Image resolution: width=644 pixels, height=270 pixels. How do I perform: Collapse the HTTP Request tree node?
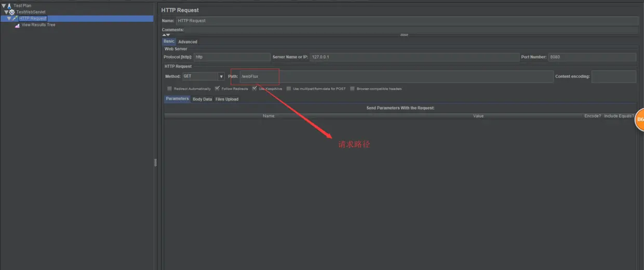pyautogui.click(x=9, y=18)
